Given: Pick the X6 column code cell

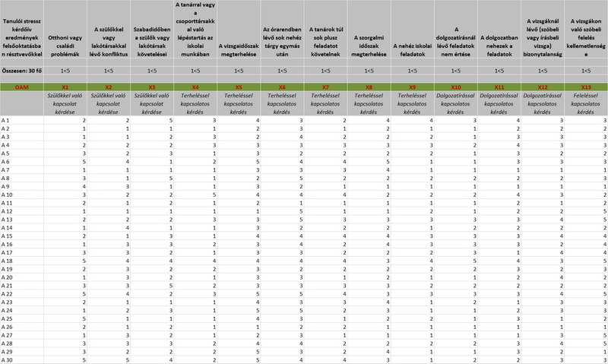Looking at the screenshot, I should (x=282, y=87).
